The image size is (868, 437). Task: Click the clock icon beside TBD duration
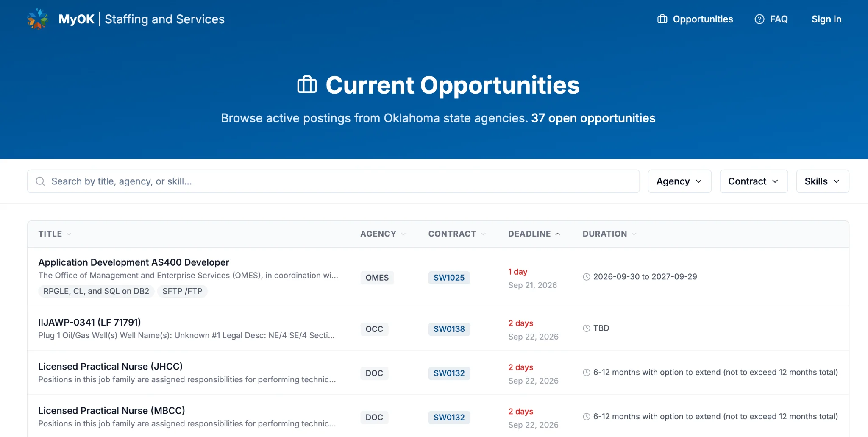pos(587,328)
